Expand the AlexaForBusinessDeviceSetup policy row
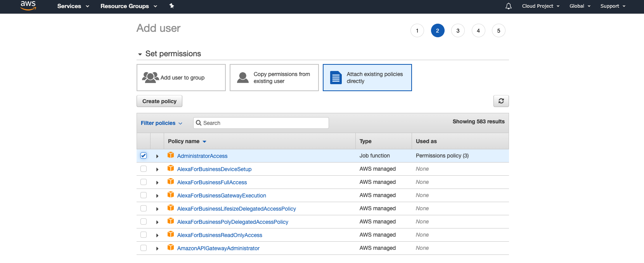Image resolution: width=644 pixels, height=263 pixels. [x=157, y=169]
